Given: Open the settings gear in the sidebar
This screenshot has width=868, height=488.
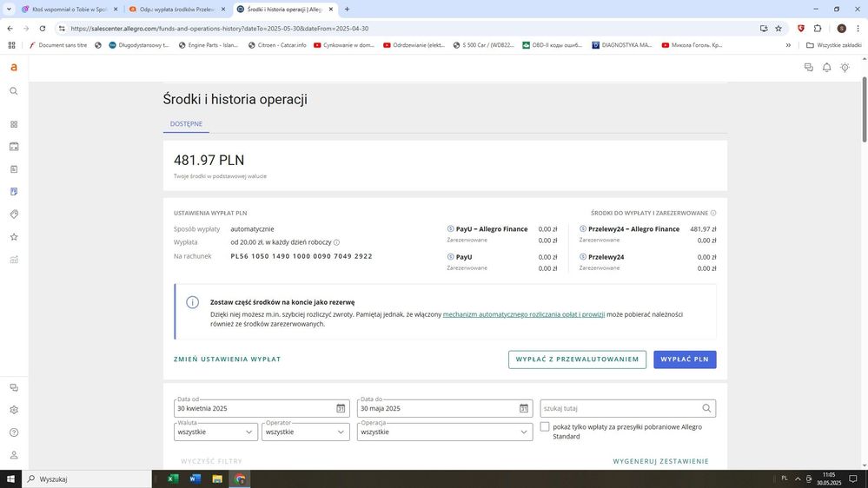Looking at the screenshot, I should click(14, 410).
